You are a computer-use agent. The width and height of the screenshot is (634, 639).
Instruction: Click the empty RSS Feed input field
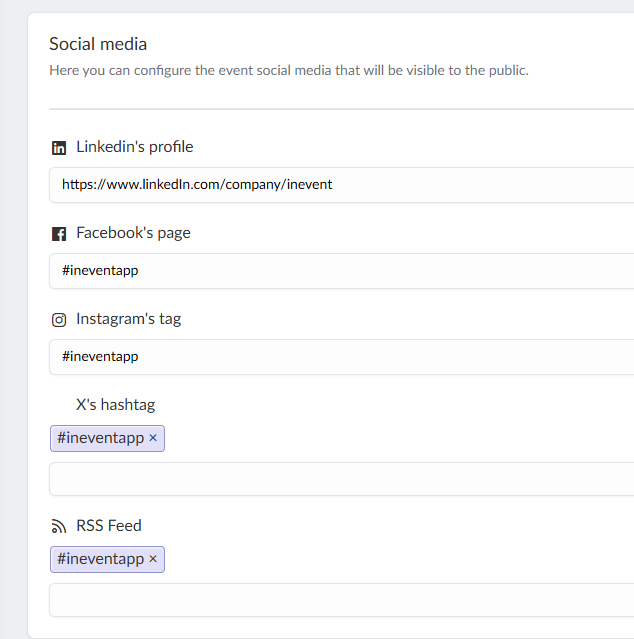[341, 600]
